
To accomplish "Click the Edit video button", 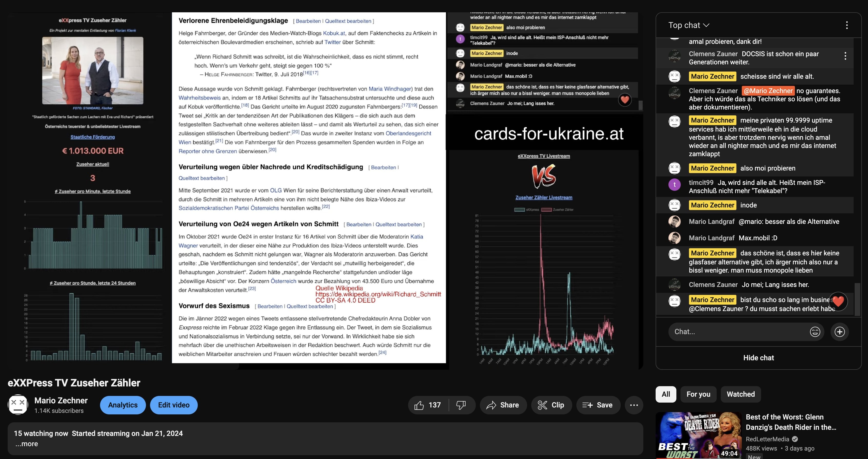I will pos(174,405).
